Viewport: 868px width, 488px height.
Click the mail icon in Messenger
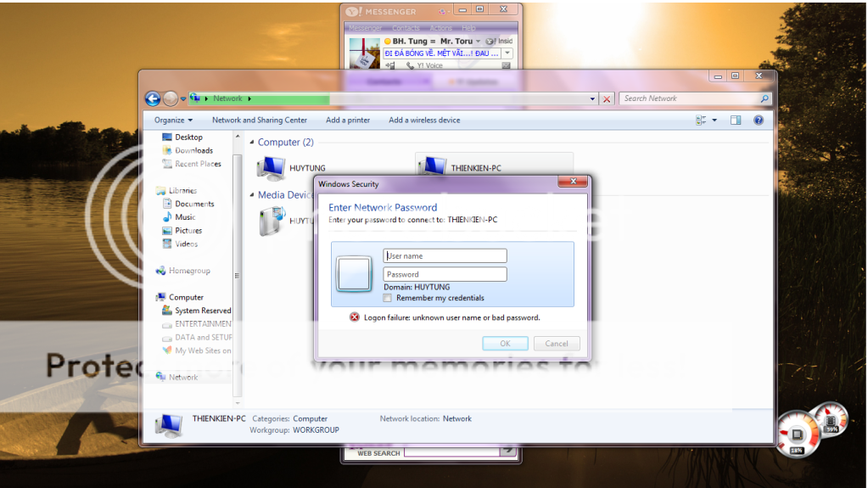click(506, 65)
